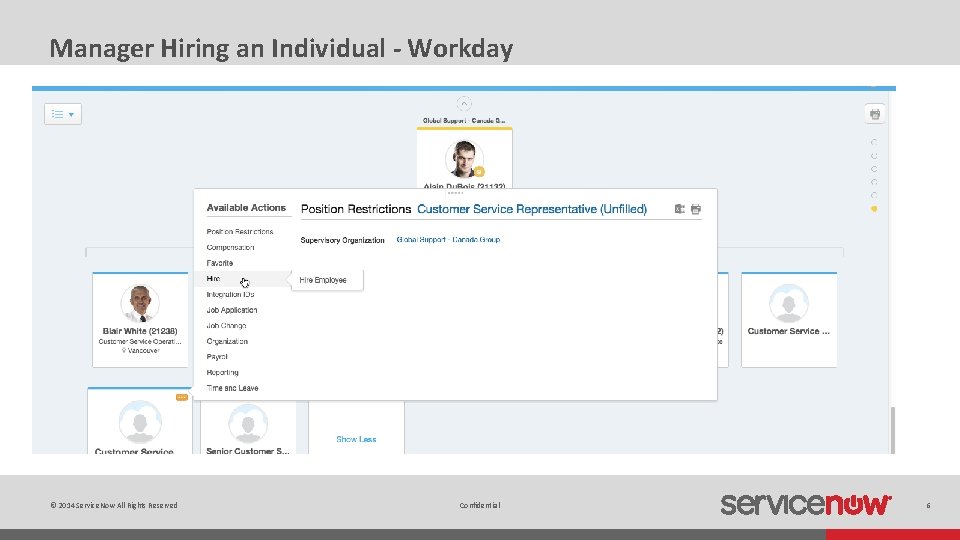Jump to the topmost level dot
Screen dimensions: 960x540
[874, 142]
